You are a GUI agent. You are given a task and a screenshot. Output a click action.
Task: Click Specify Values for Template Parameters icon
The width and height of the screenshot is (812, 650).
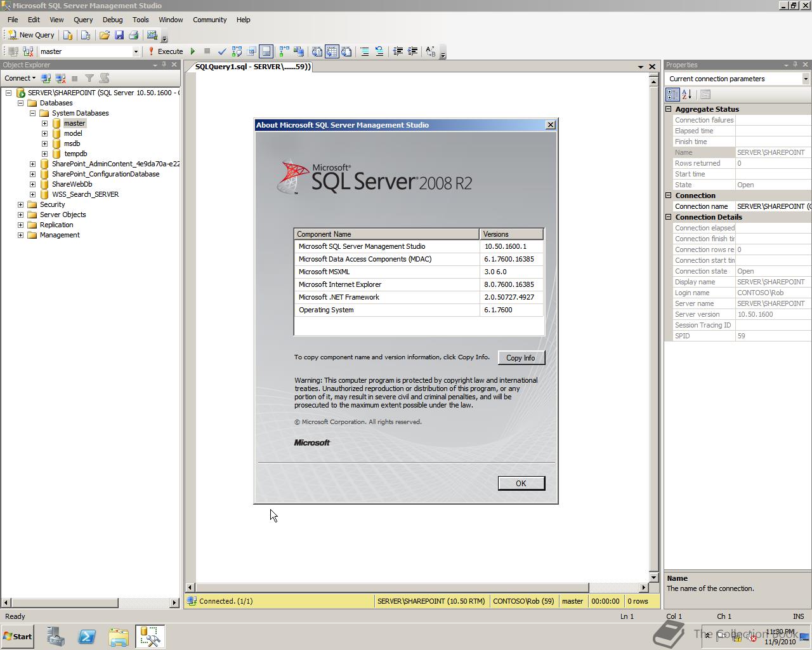[x=431, y=51]
